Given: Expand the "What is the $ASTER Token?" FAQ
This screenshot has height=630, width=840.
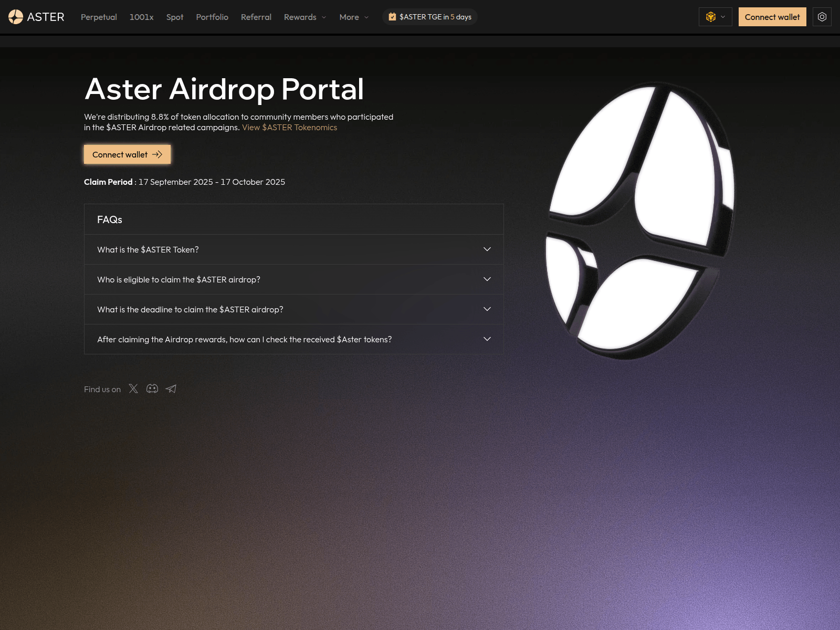Looking at the screenshot, I should click(x=293, y=249).
